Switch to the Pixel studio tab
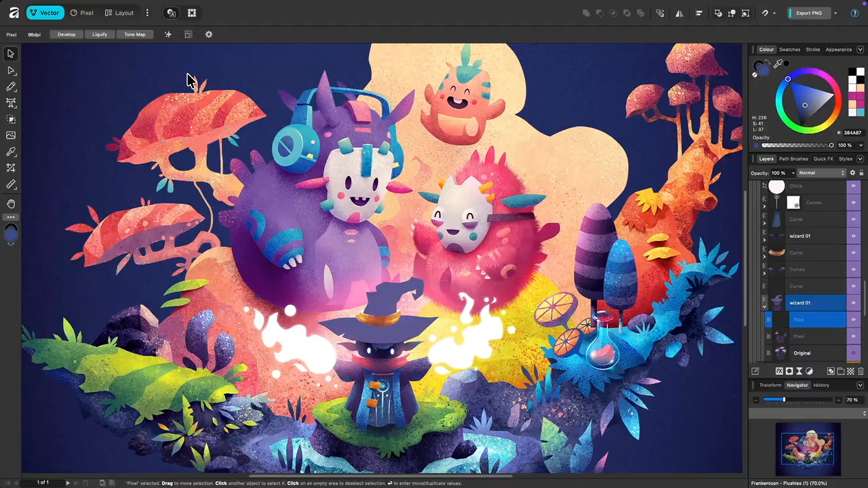This screenshot has width=868, height=488. [81, 13]
